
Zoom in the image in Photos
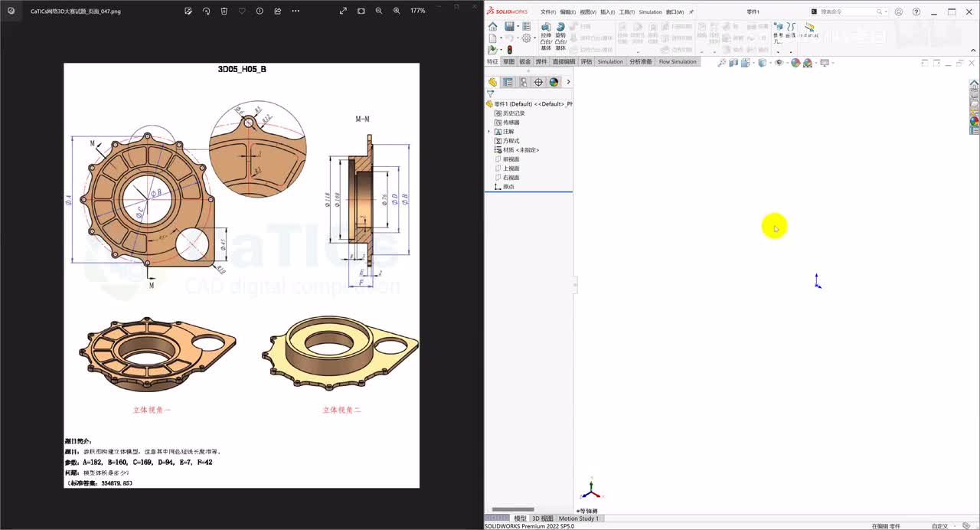pos(397,11)
